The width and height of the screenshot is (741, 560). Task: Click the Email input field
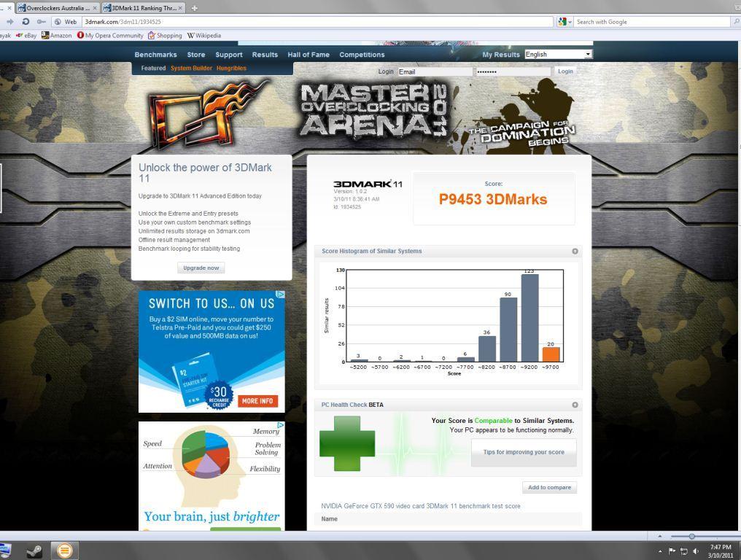(435, 72)
